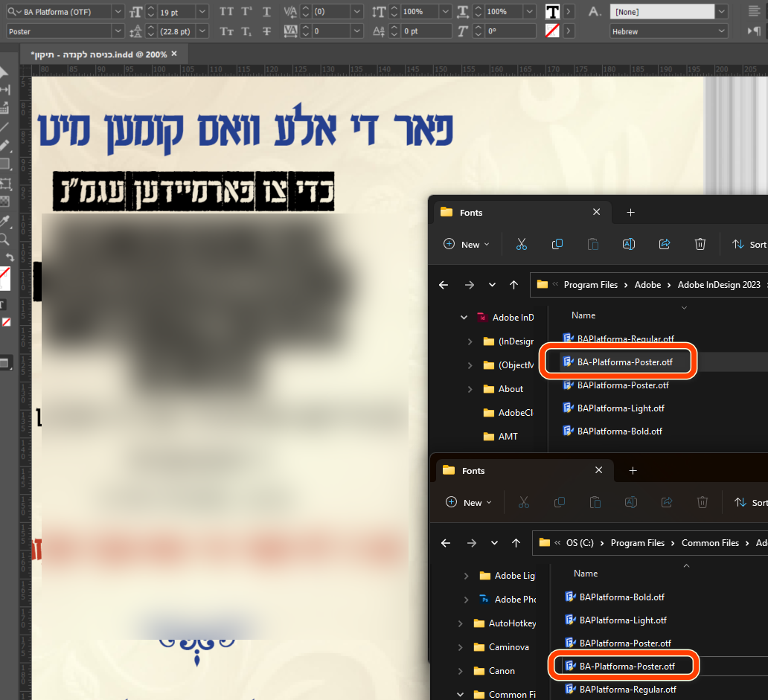Select the Eyedropper tool
The height and width of the screenshot is (700, 768).
tap(5, 221)
